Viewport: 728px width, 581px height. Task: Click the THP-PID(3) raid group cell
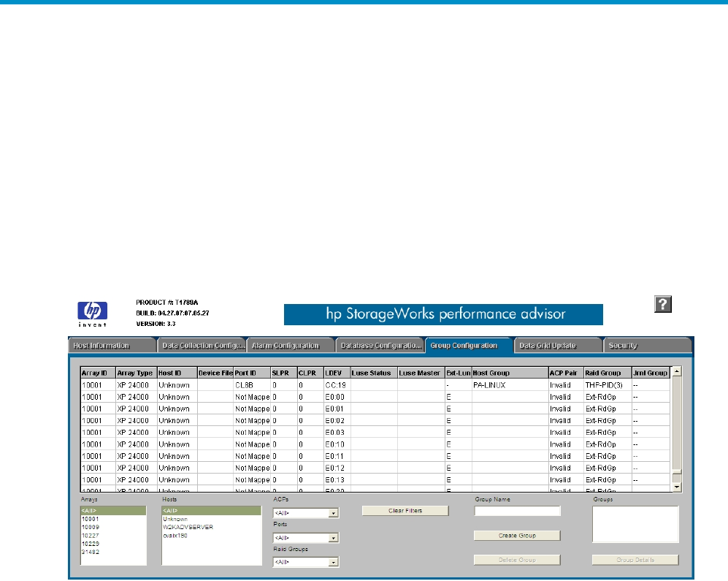click(x=608, y=385)
